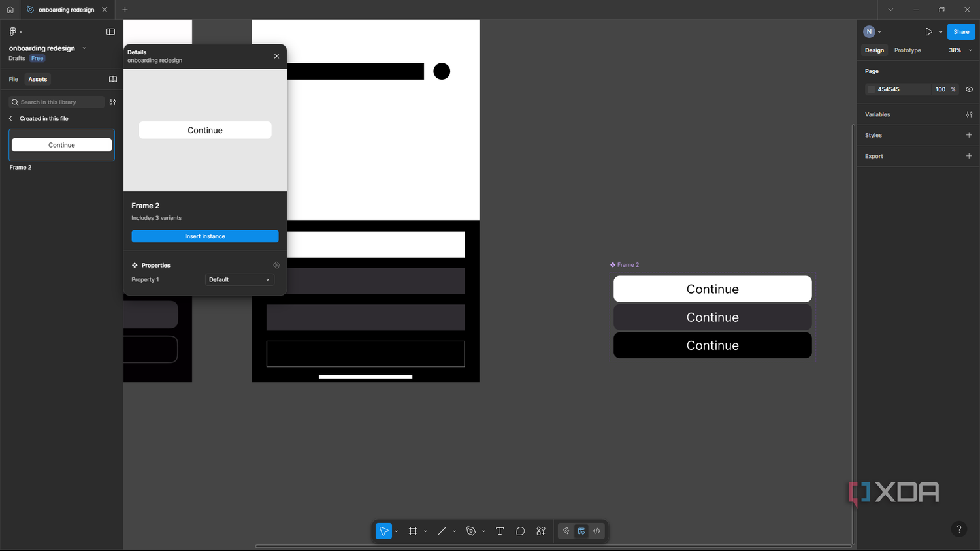
Task: Add an export setting
Action: 969,156
